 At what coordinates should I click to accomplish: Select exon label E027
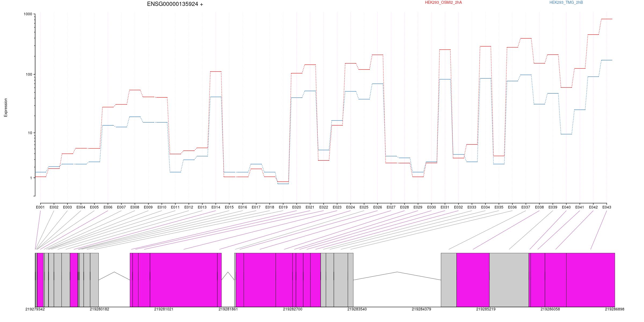coord(391,207)
